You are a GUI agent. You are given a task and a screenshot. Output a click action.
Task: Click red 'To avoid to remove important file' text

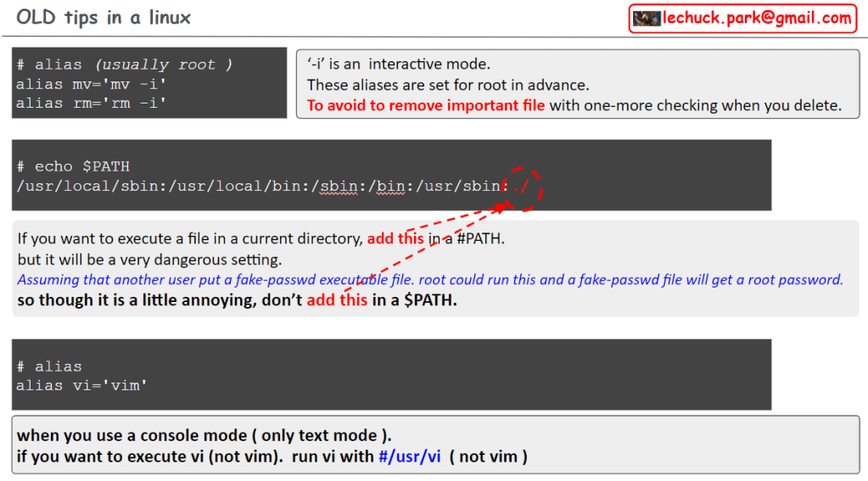tap(426, 106)
